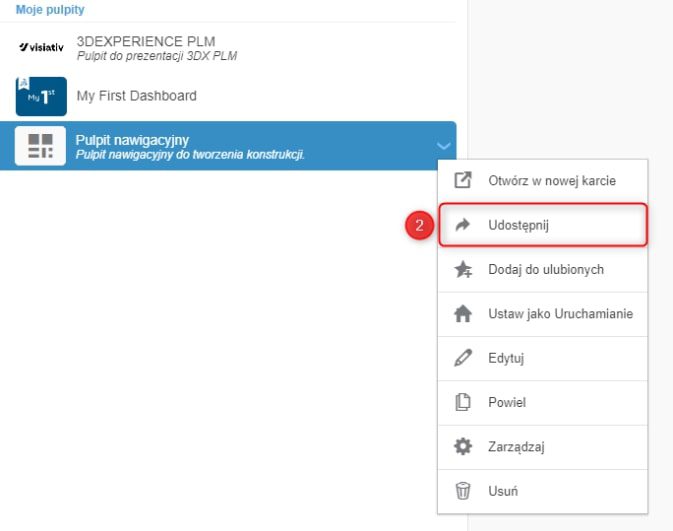Viewport: 673px width, 531px height.
Task: Choose Usuń to delete the dashboard
Action: pos(543,491)
